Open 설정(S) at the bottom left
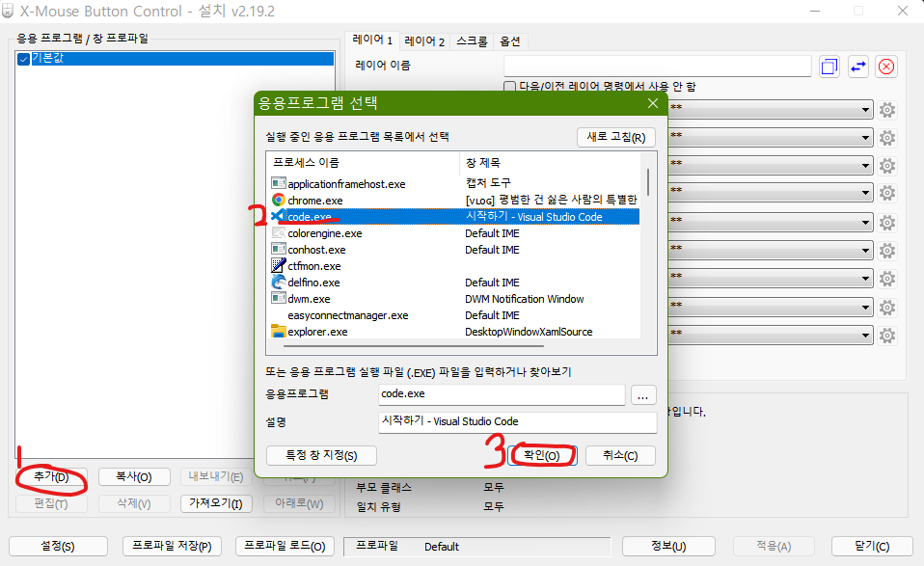This screenshot has width=924, height=566. (x=58, y=547)
